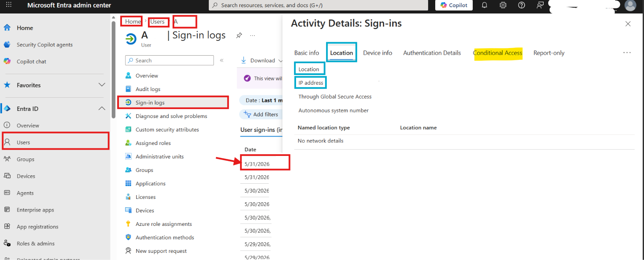Go to Home in left navigation

(25, 28)
